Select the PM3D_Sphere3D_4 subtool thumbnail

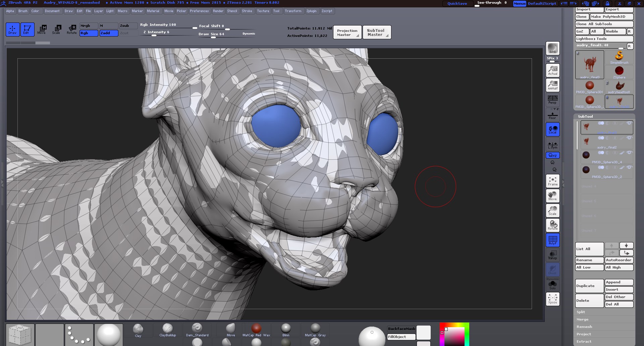(x=586, y=155)
